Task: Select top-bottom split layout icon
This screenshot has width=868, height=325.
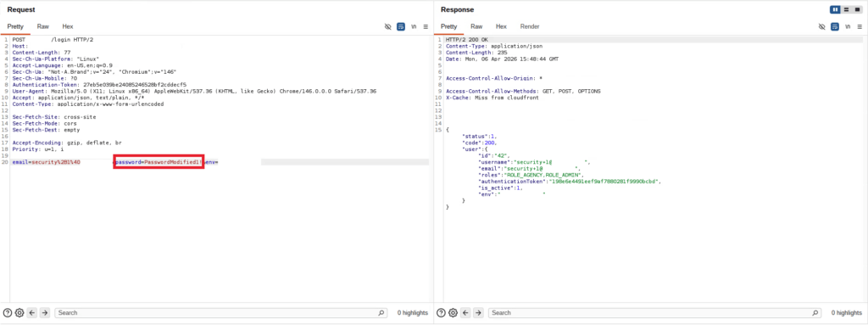Action: [846, 9]
